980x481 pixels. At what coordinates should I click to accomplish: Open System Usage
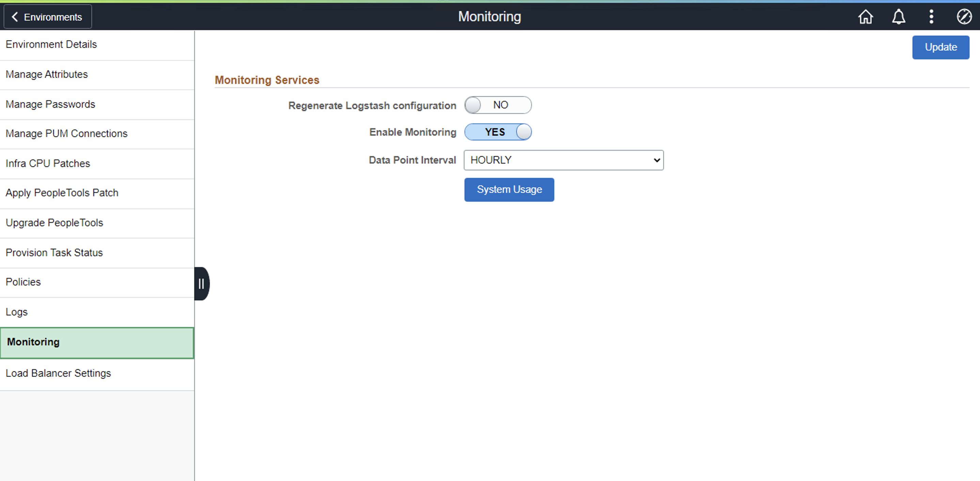pyautogui.click(x=509, y=189)
